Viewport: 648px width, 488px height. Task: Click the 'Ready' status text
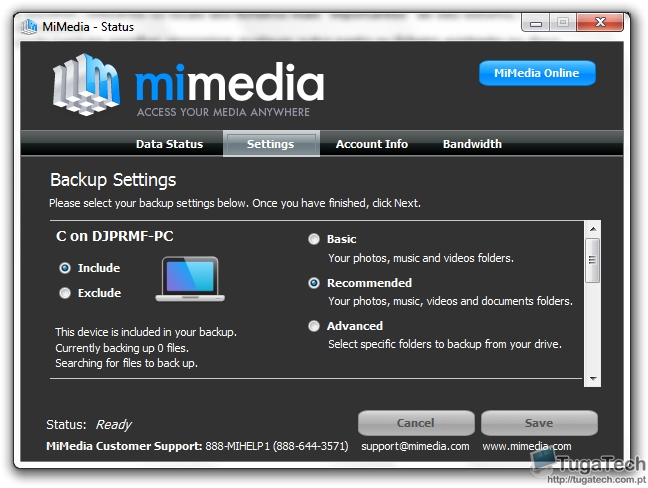point(114,425)
